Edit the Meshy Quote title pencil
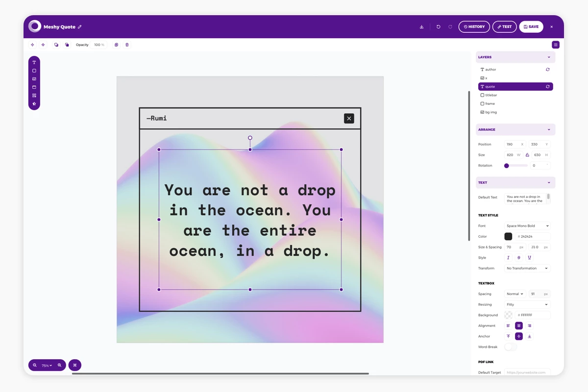Image resolution: width=588 pixels, height=392 pixels. tap(80, 27)
